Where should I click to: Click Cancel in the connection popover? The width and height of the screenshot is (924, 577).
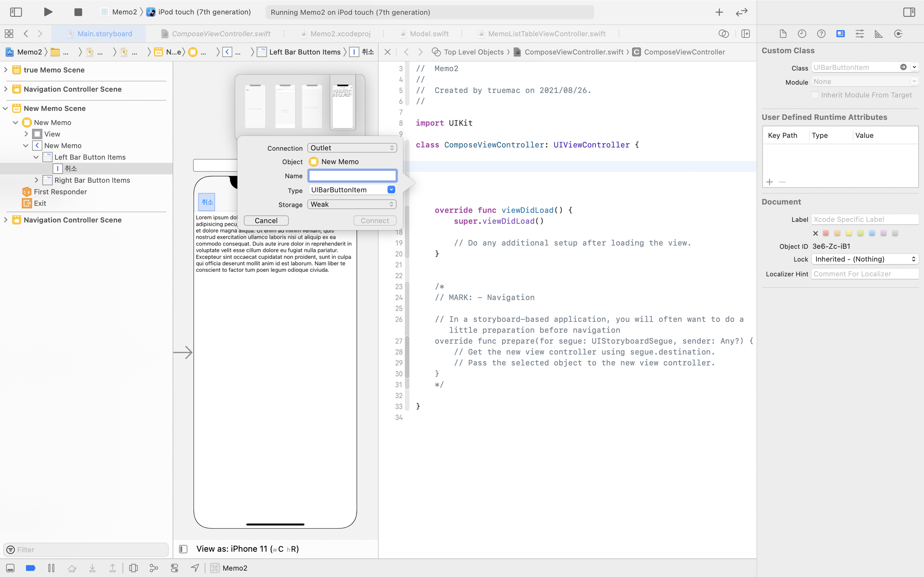(x=266, y=221)
